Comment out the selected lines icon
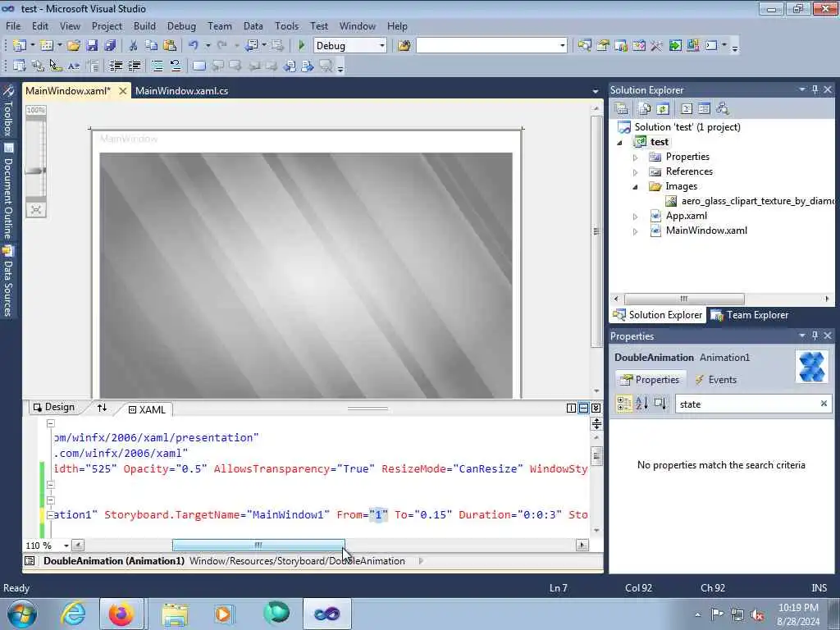Image resolution: width=840 pixels, height=630 pixels. pos(157,66)
